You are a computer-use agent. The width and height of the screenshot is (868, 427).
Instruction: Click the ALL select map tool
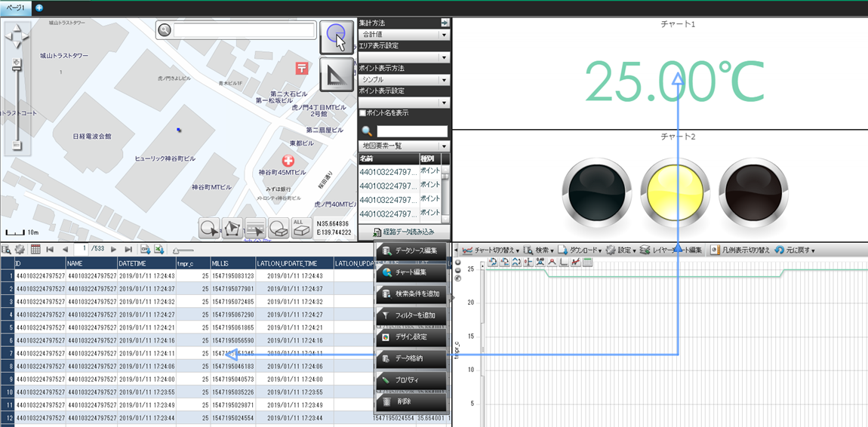pyautogui.click(x=301, y=229)
